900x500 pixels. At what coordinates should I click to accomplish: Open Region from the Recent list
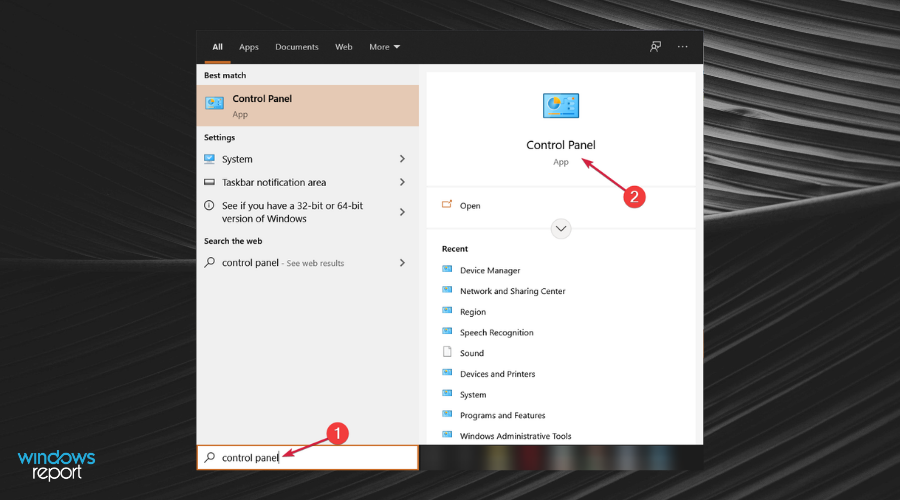pyautogui.click(x=473, y=312)
